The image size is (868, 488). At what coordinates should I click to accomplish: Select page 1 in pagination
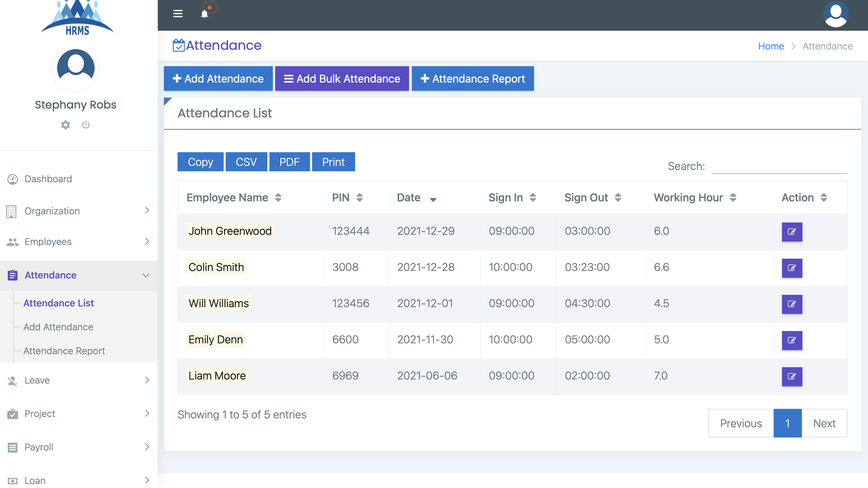(x=787, y=423)
